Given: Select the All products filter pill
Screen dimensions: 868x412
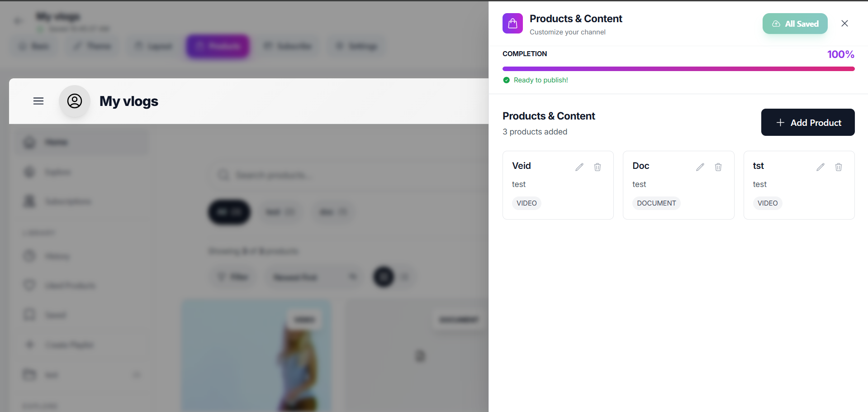Looking at the screenshot, I should point(229,212).
